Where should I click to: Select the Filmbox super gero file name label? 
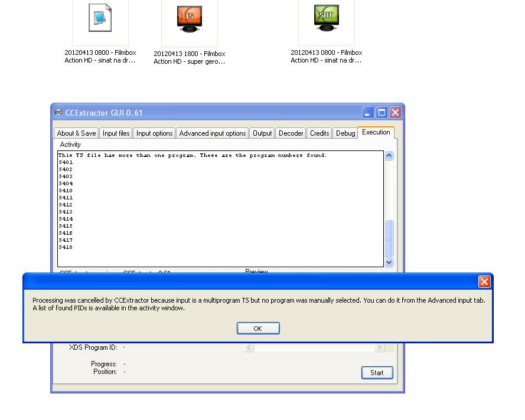click(x=190, y=58)
